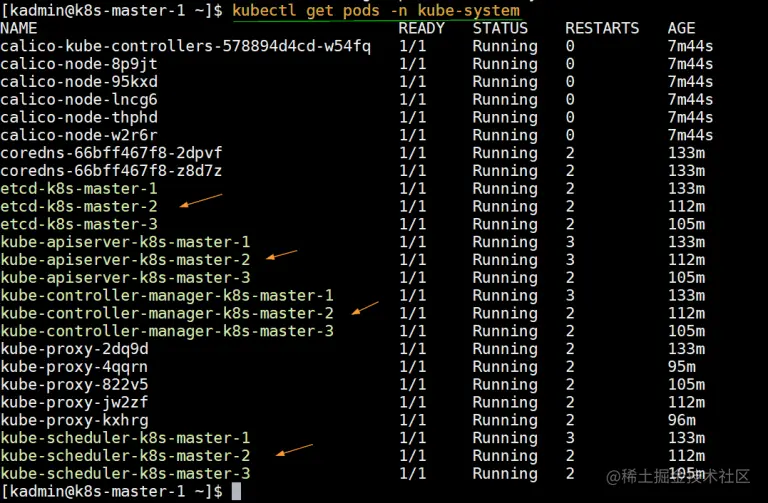Click restart count 3 for kube-apiserver-k8s-master-1
This screenshot has width=768, height=503.
pyautogui.click(x=570, y=242)
